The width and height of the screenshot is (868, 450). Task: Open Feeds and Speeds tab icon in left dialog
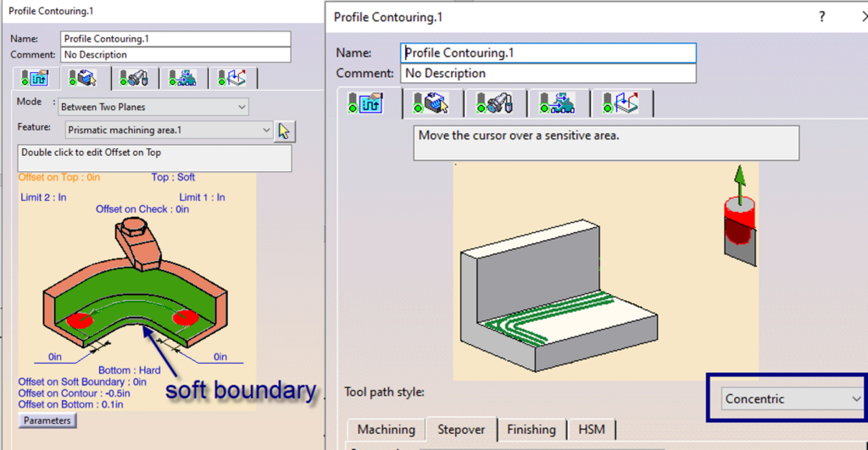coord(183,77)
